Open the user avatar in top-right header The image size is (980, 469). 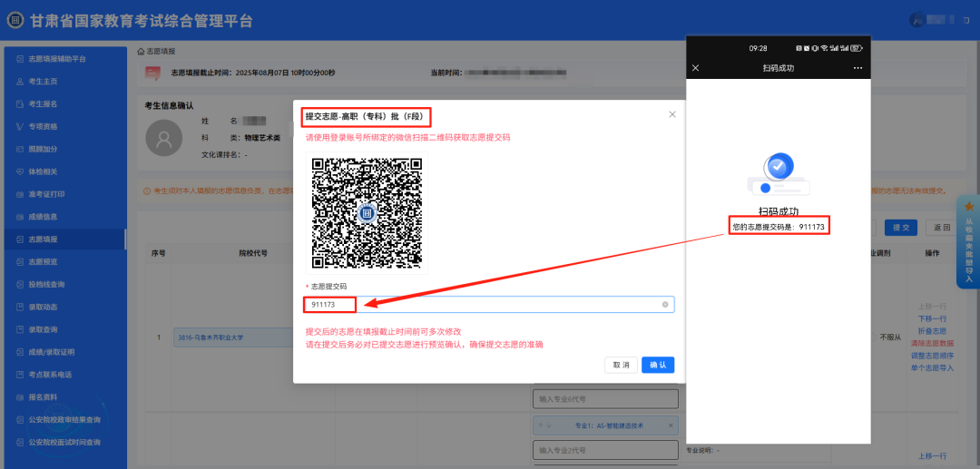point(916,20)
